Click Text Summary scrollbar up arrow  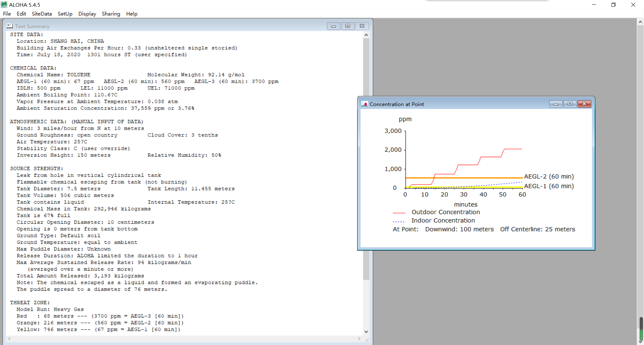366,35
